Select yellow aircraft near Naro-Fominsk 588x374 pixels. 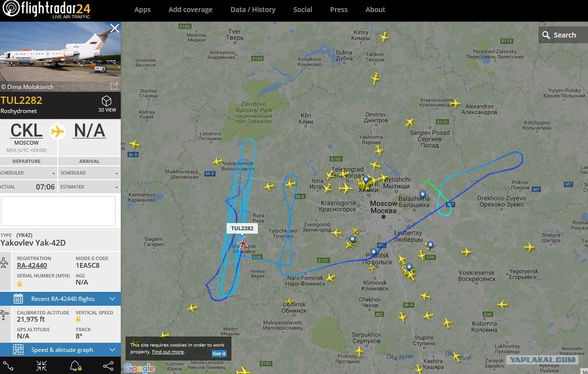coord(330,277)
